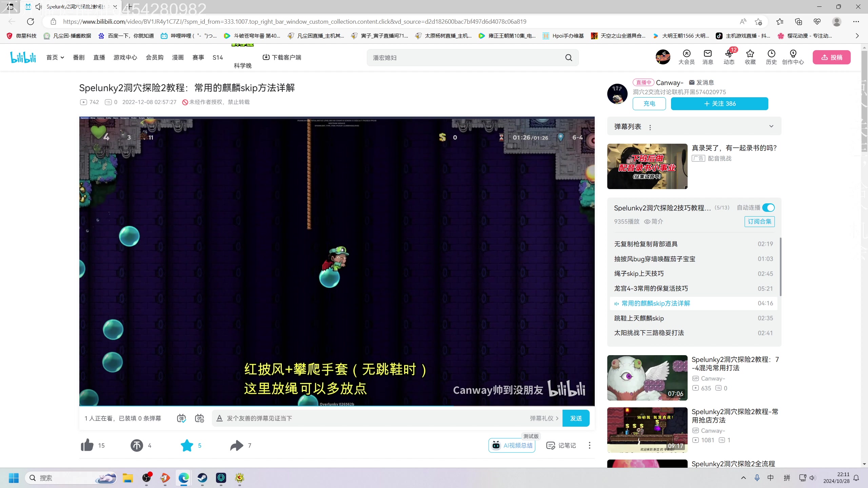
Task: Open more options dots below video
Action: (x=589, y=445)
